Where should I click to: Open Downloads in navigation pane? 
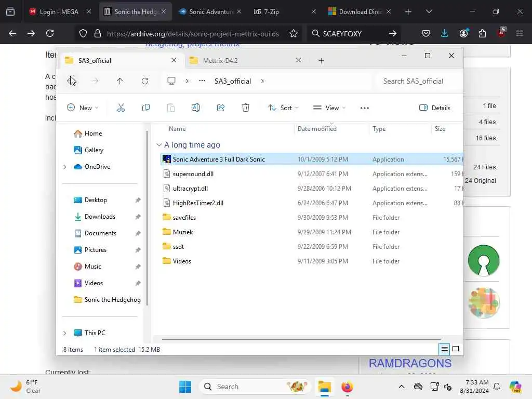100,217
